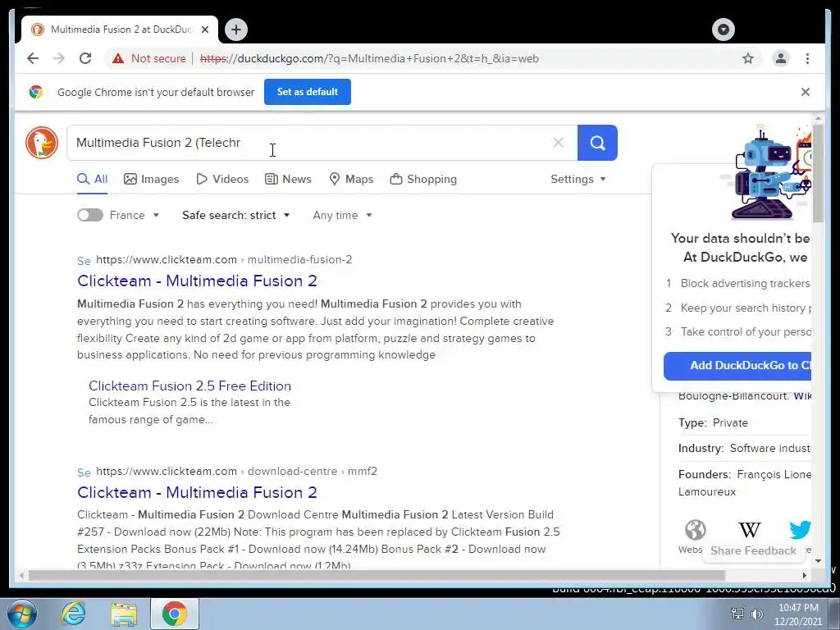Open the Chrome profile avatar menu
This screenshot has width=840, height=630.
(781, 58)
